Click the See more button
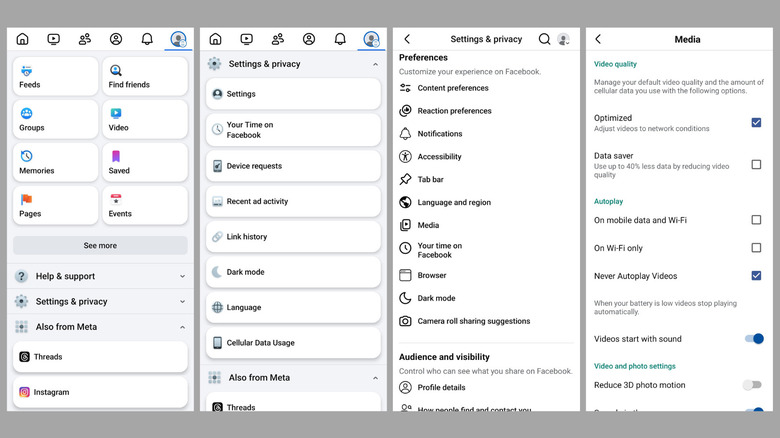 100,245
